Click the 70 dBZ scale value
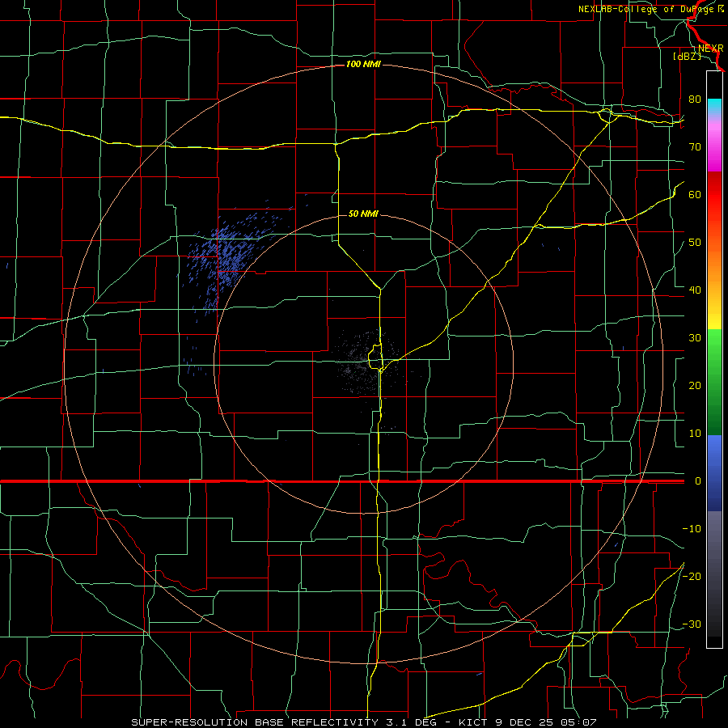The height and width of the screenshot is (728, 728). [x=695, y=146]
